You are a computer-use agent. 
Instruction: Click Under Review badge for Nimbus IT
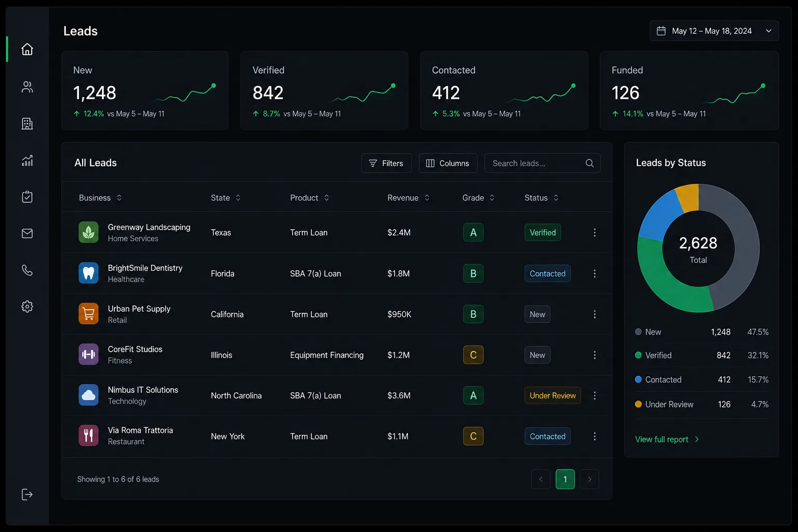[553, 396]
